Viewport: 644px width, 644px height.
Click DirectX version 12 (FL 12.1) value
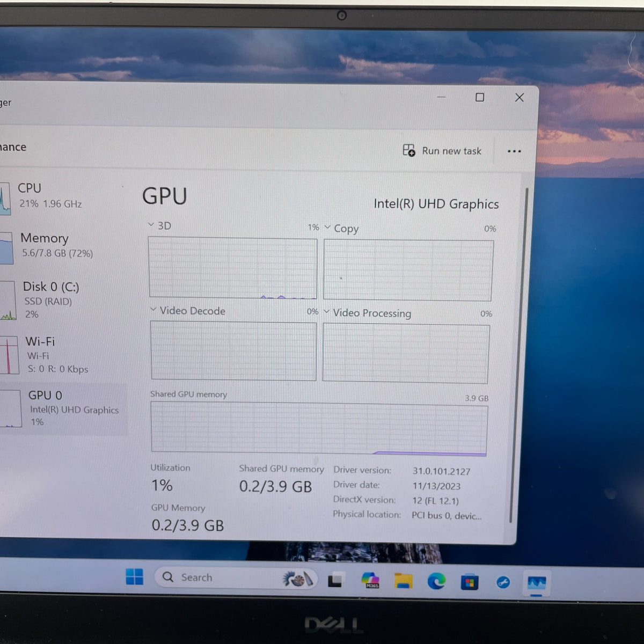pos(435,501)
